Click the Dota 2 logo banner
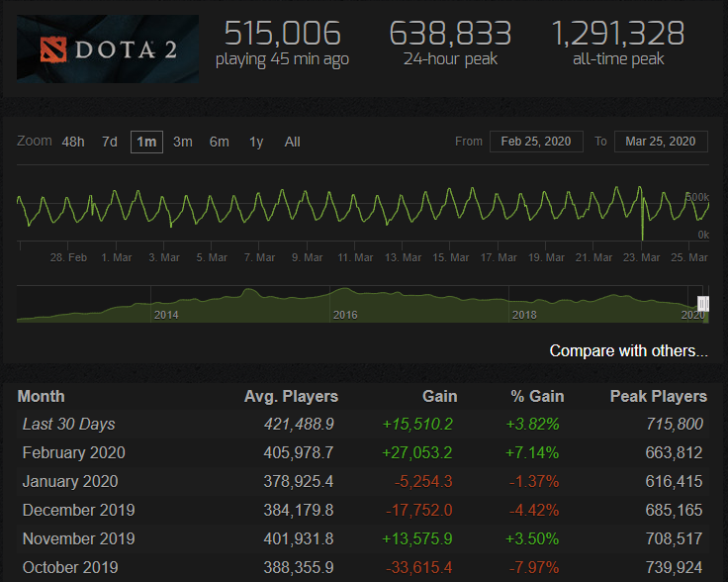 point(108,48)
